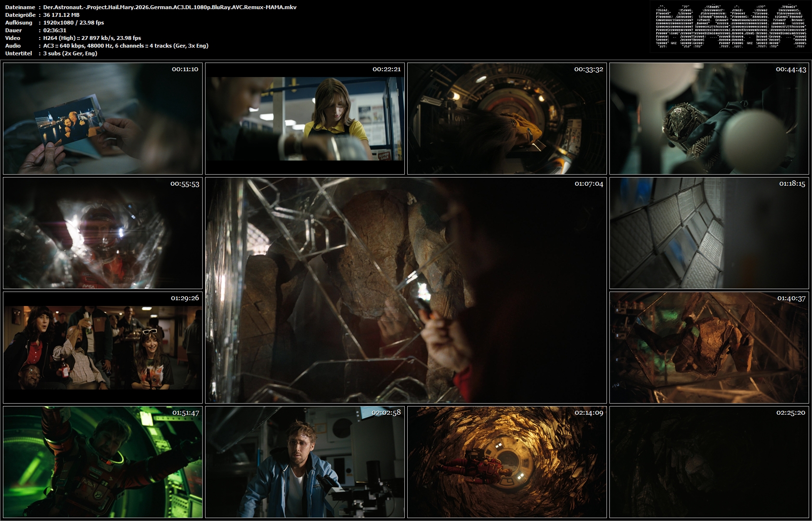Click the Auflösung label
Image resolution: width=812 pixels, height=521 pixels.
[x=19, y=23]
